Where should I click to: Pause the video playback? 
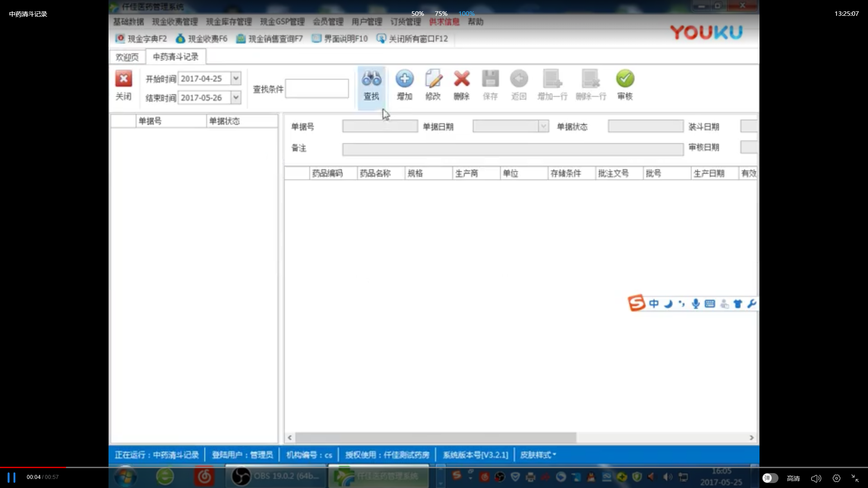pyautogui.click(x=11, y=477)
